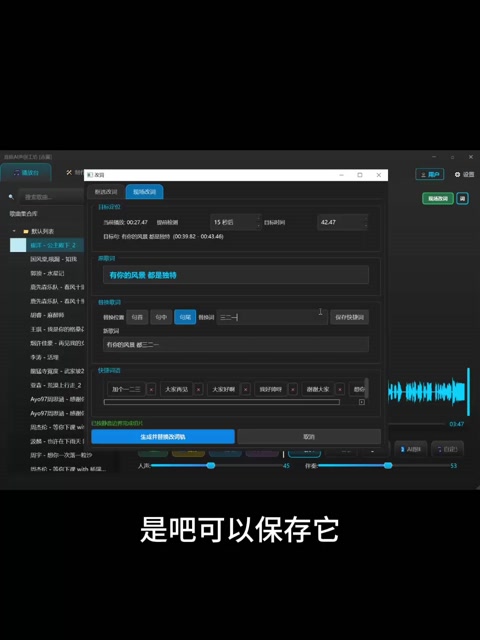Delete the fourth quick phrase chip
Viewport: 480px width, 640px height.
(293, 389)
